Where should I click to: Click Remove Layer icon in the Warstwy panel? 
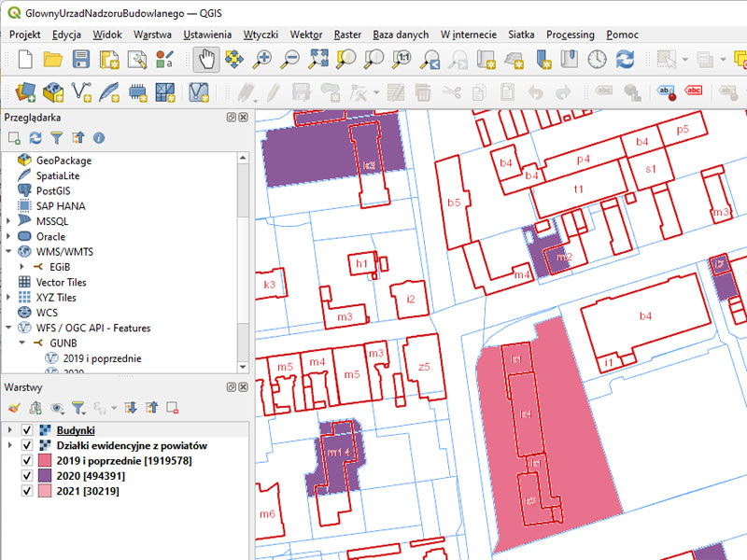pyautogui.click(x=173, y=408)
